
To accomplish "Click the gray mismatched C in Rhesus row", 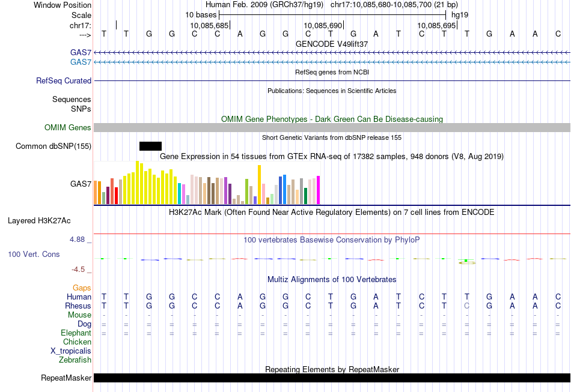I will 466,306.
